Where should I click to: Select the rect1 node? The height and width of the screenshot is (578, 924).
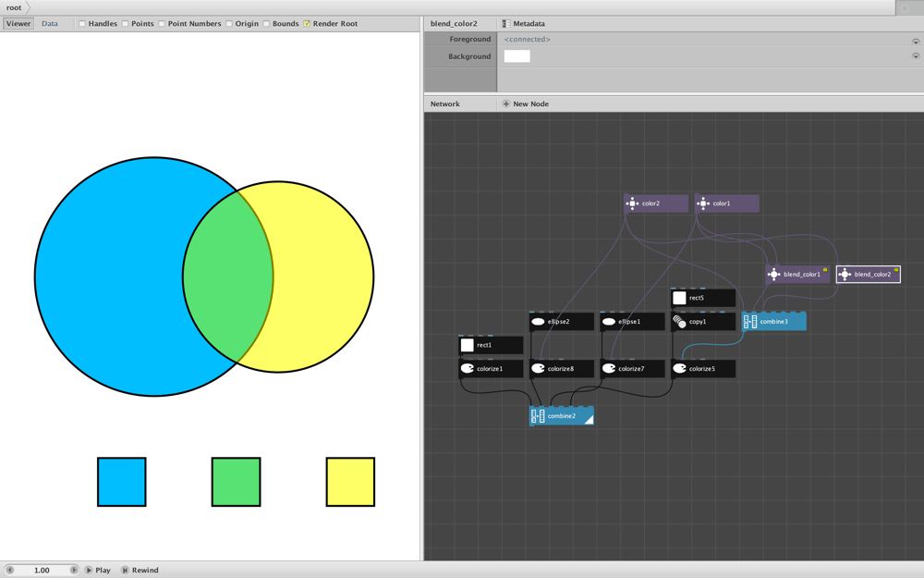pos(491,345)
